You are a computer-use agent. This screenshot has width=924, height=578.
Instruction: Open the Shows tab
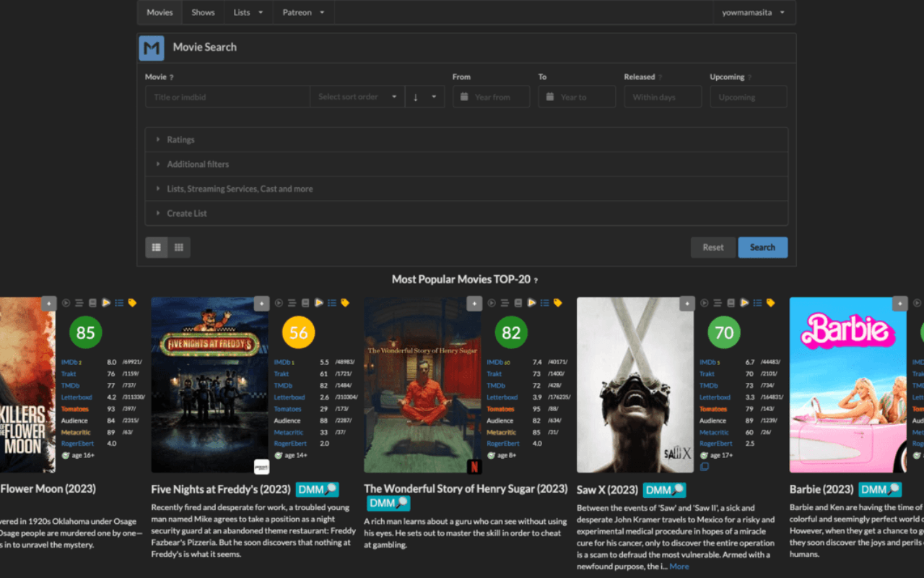(203, 12)
